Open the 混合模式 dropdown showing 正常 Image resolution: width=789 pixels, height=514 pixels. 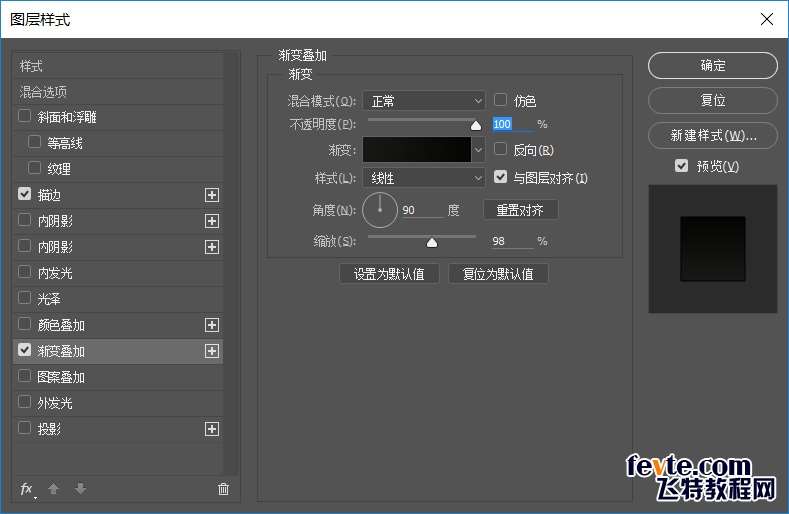[x=424, y=101]
